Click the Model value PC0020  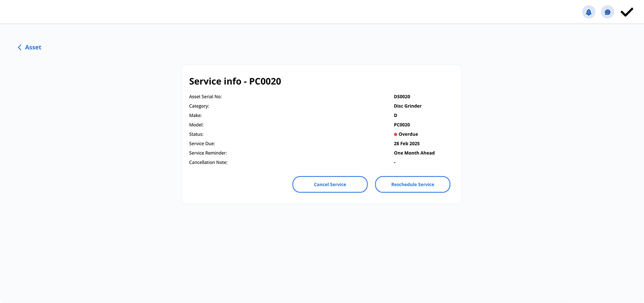click(x=402, y=125)
